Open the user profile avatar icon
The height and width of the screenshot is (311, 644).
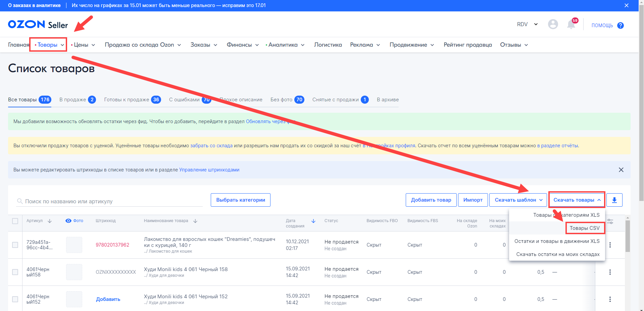(553, 24)
